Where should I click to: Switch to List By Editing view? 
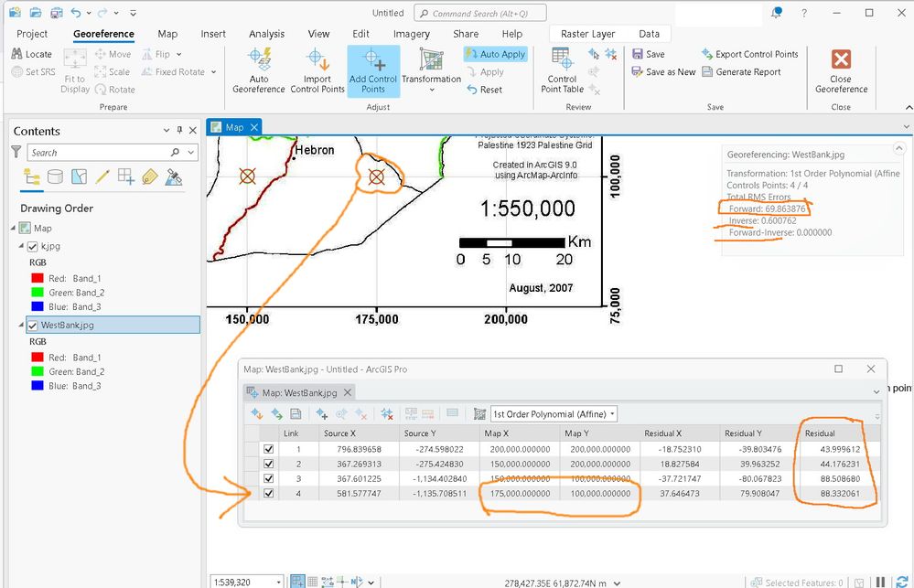click(x=102, y=176)
